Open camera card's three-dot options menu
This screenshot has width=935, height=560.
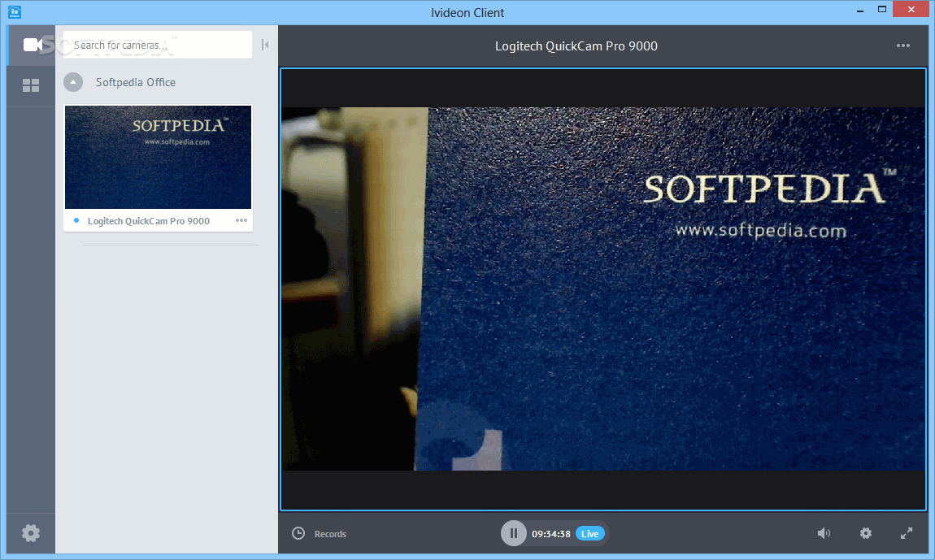pos(241,220)
